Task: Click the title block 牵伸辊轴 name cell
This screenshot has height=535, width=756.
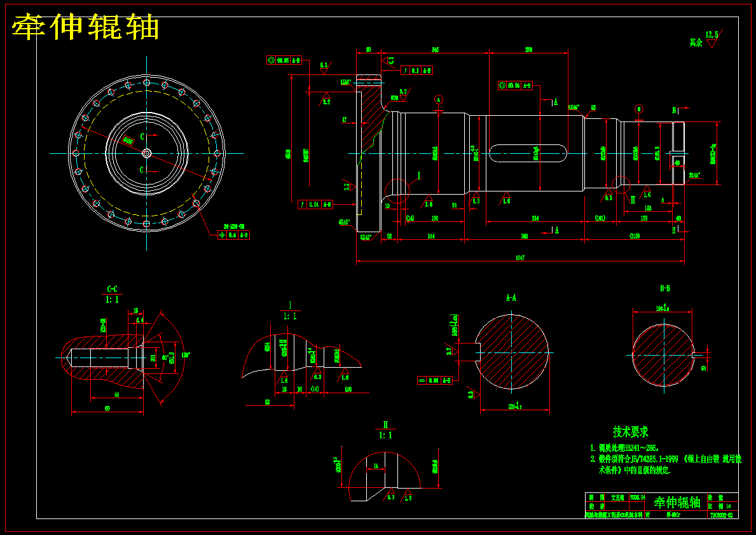Action: coord(677,502)
